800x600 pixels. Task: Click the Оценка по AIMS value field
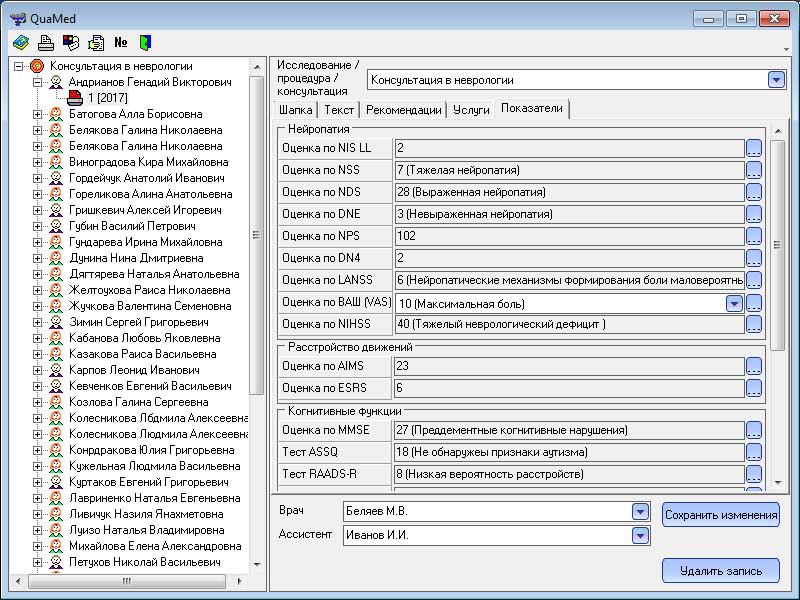pyautogui.click(x=569, y=366)
